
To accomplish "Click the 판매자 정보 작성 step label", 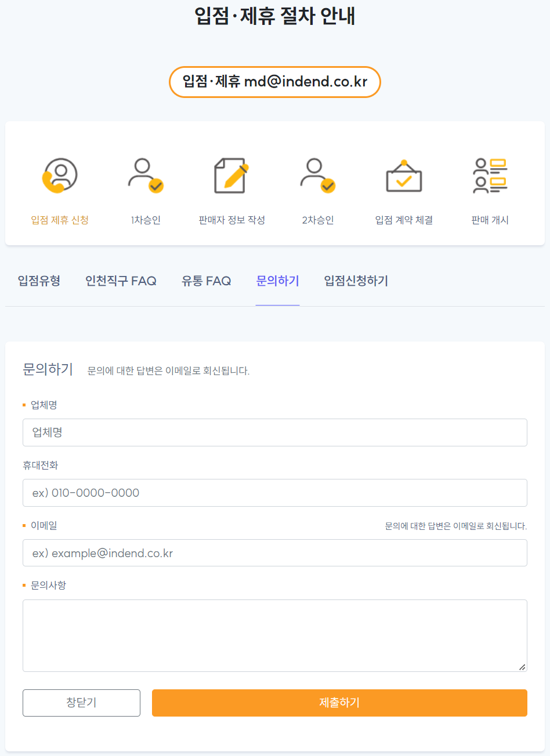I will tap(231, 220).
